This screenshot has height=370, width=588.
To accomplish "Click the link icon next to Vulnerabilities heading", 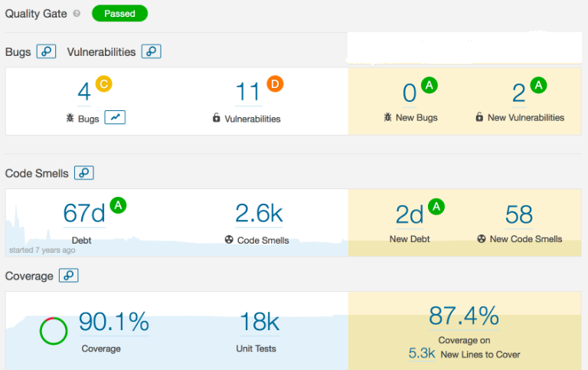I will click(x=152, y=52).
